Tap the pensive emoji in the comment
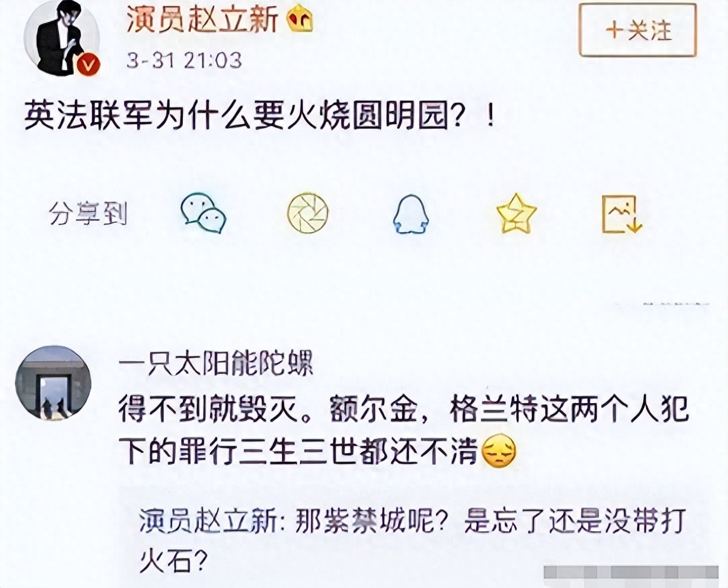This screenshot has width=728, height=588. tap(499, 450)
